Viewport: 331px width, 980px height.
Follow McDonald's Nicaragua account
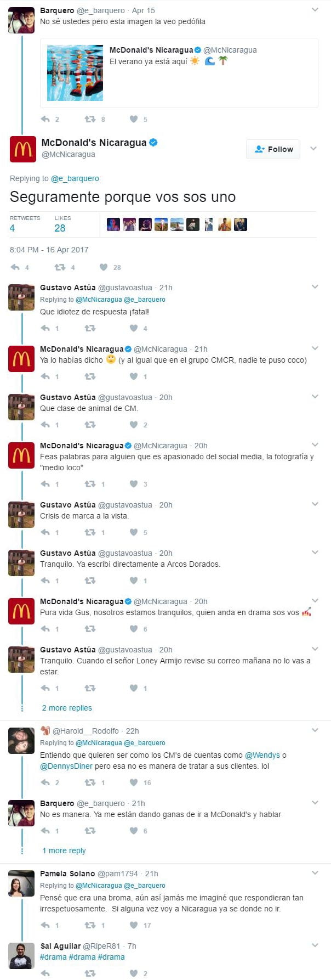click(x=273, y=149)
